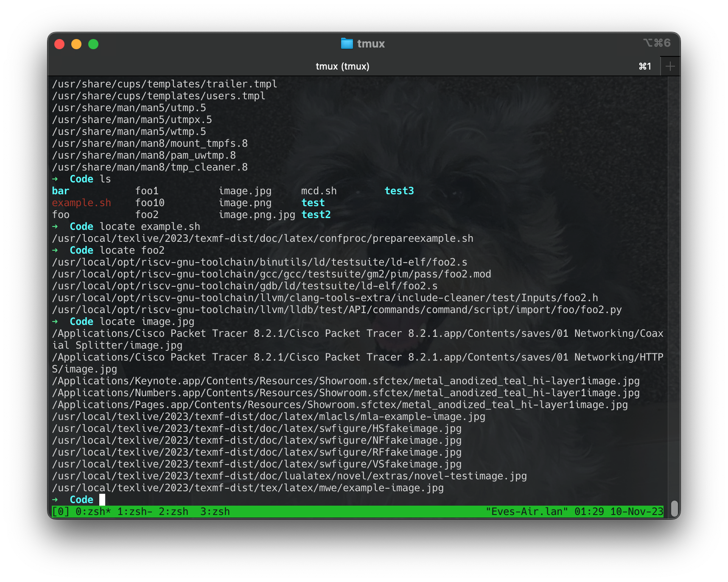Click the bar directory in ls output
The image size is (728, 582).
coord(61,191)
